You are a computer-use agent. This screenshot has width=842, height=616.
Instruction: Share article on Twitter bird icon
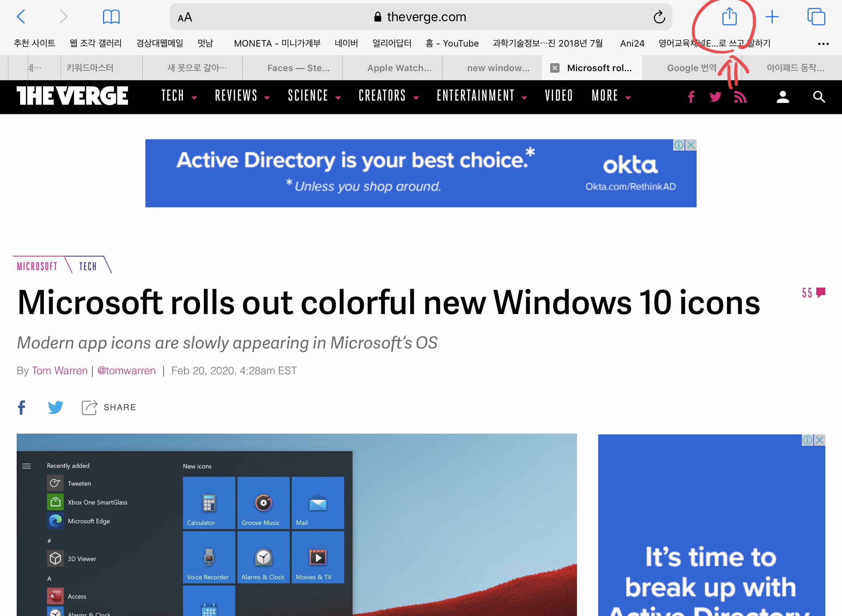(55, 408)
